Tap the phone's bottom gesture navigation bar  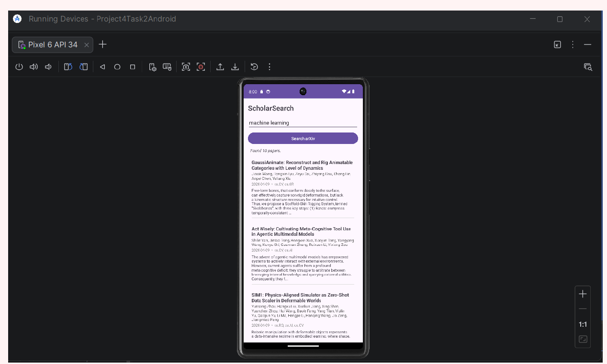tap(303, 346)
